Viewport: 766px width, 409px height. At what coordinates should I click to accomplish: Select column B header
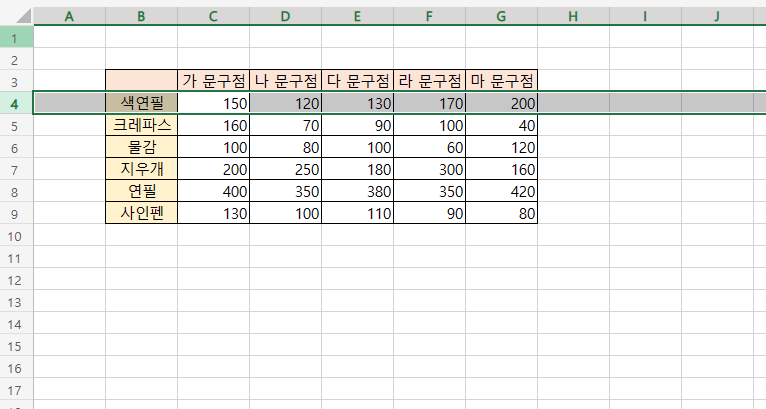click(141, 16)
